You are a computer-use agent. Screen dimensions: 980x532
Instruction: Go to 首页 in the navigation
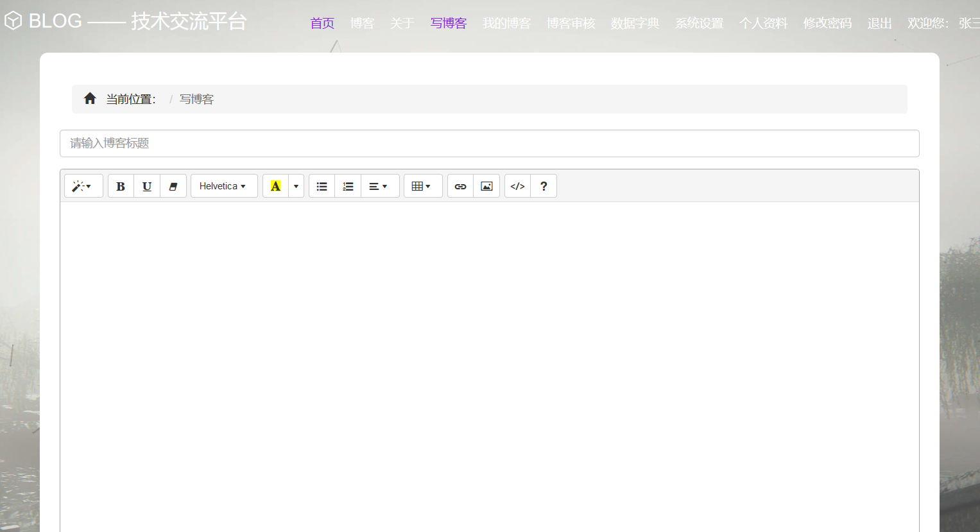pos(322,23)
